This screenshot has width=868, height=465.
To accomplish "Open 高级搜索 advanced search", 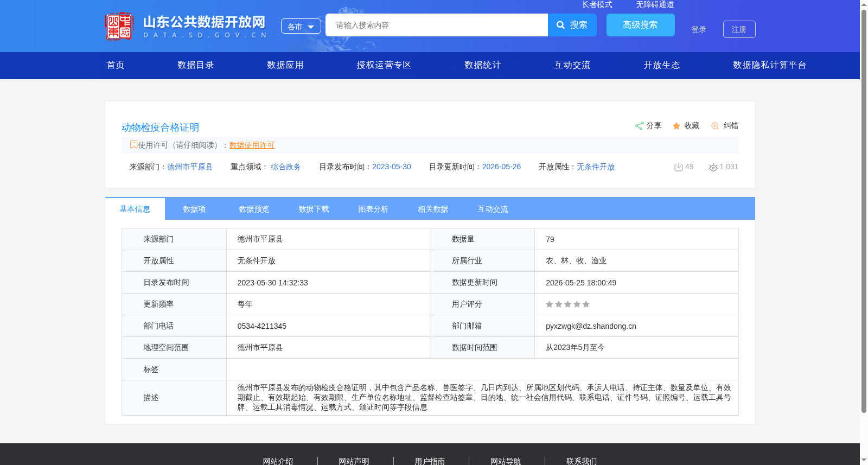I will [641, 25].
